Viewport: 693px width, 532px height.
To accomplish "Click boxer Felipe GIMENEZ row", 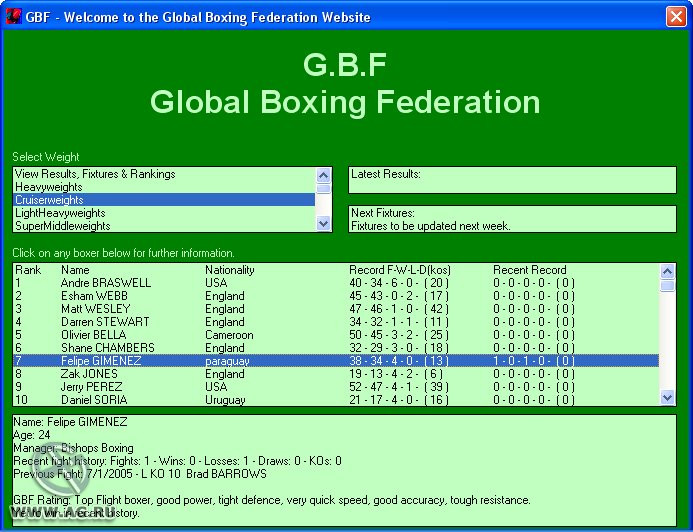I will click(336, 361).
